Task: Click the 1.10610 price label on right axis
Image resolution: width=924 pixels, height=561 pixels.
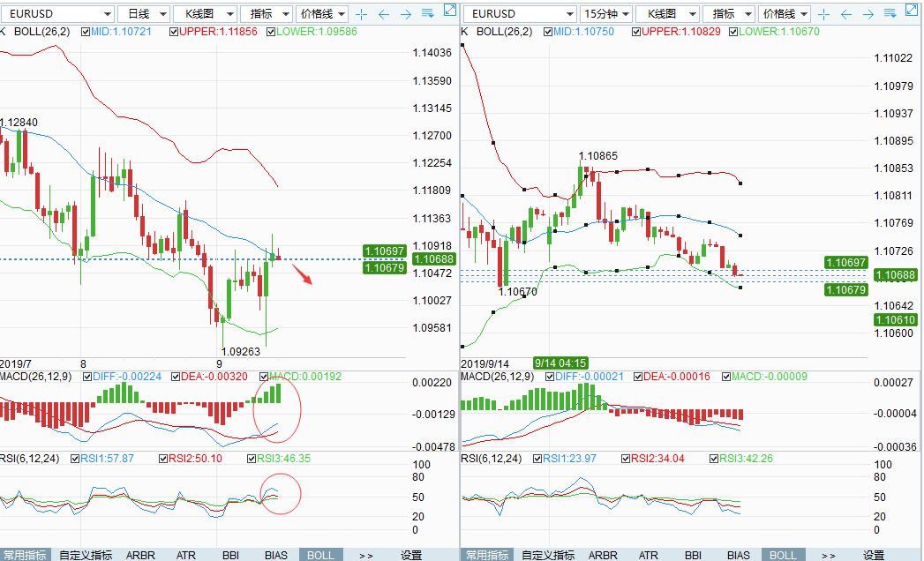Action: coord(895,319)
